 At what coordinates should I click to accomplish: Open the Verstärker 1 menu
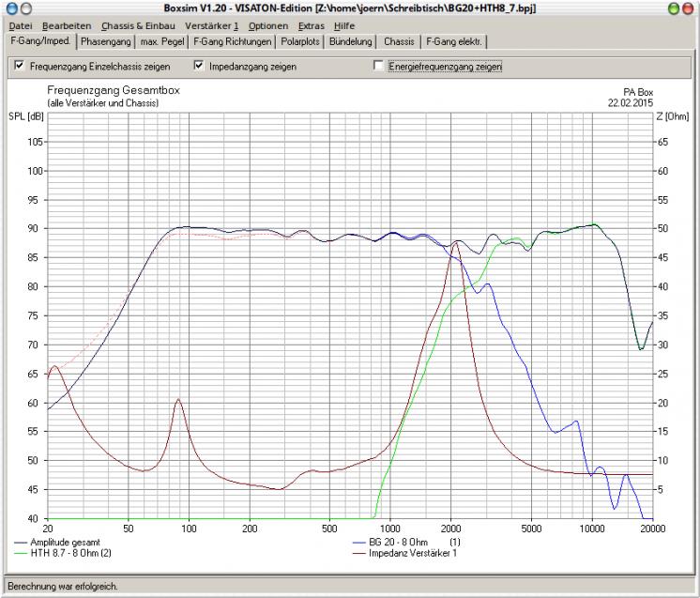pos(212,25)
